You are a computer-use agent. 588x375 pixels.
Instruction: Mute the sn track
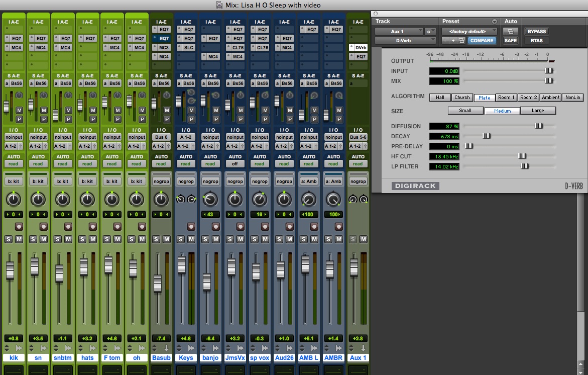[x=44, y=239]
